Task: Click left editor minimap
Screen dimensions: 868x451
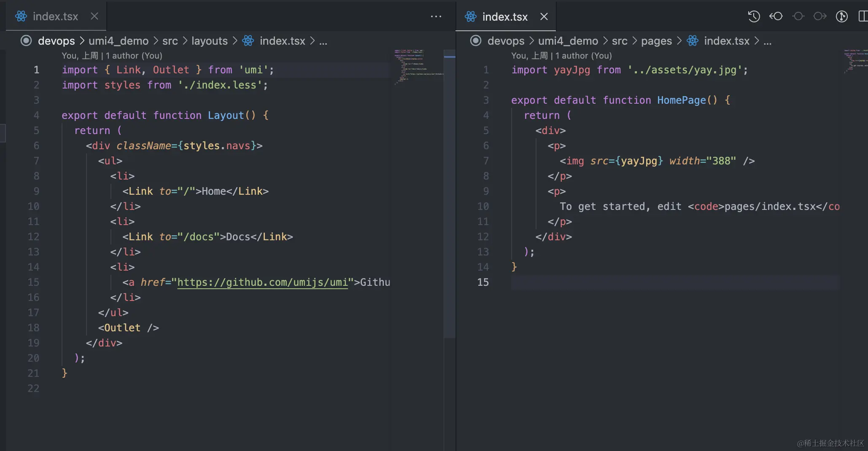Action: click(x=418, y=67)
